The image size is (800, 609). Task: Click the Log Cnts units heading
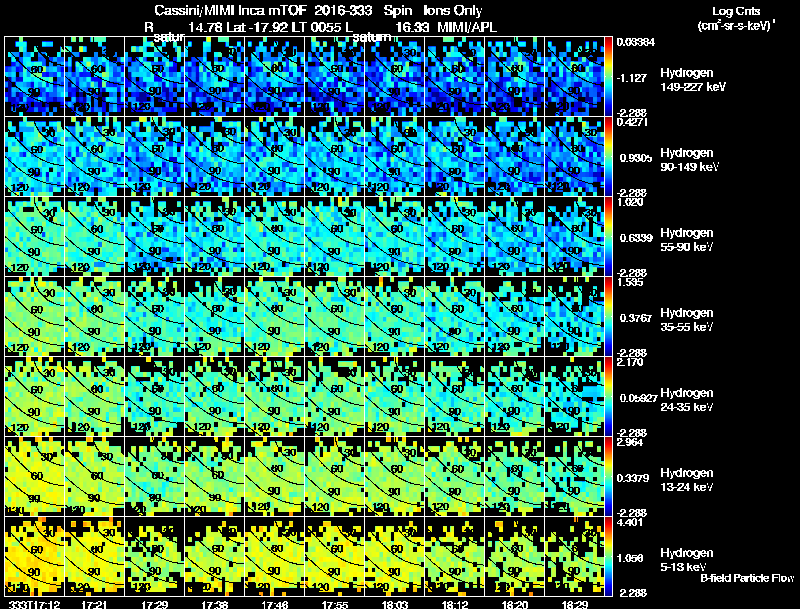click(x=736, y=11)
